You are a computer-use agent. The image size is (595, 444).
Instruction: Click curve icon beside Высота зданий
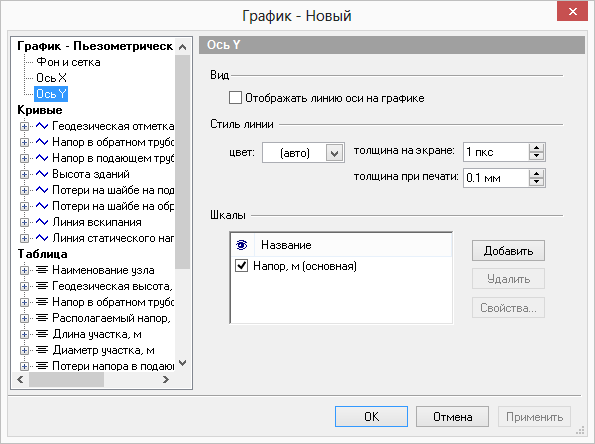42,174
